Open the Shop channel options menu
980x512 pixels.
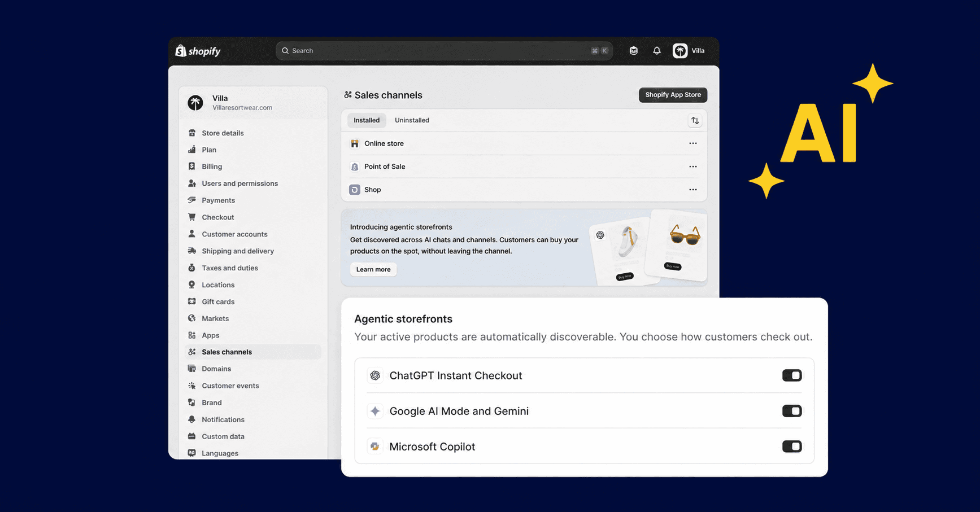click(693, 190)
